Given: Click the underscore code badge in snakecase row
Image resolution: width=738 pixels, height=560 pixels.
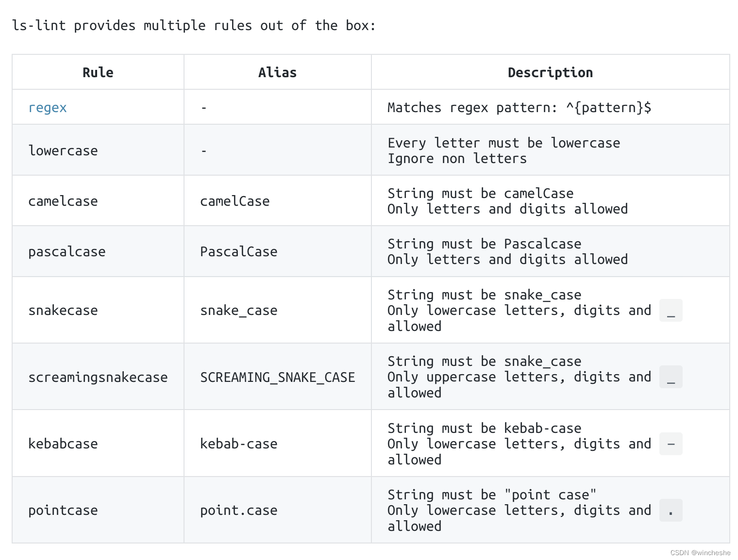Looking at the screenshot, I should click(671, 311).
